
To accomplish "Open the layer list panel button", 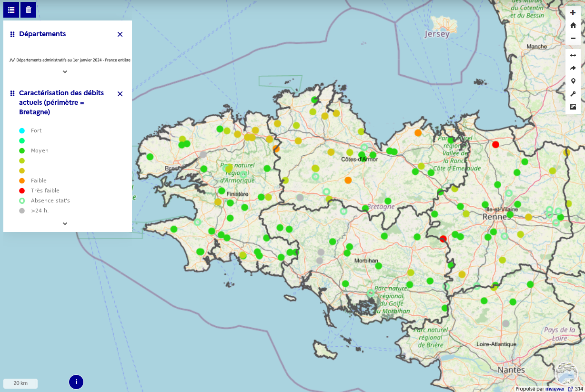I will (11, 10).
